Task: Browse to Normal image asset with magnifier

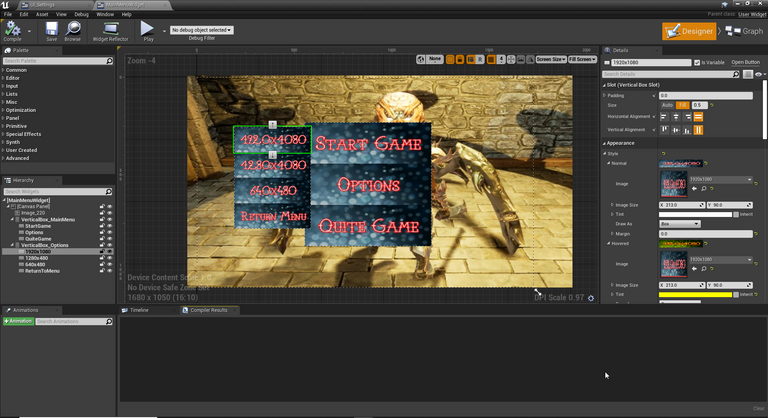Action: [704, 188]
